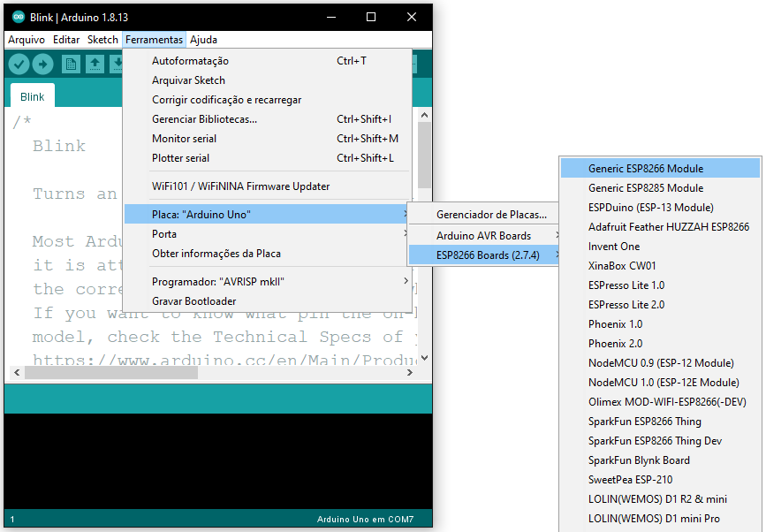Choose Autoformatação from the menu
This screenshot has width=766, height=532.
pyautogui.click(x=267, y=61)
